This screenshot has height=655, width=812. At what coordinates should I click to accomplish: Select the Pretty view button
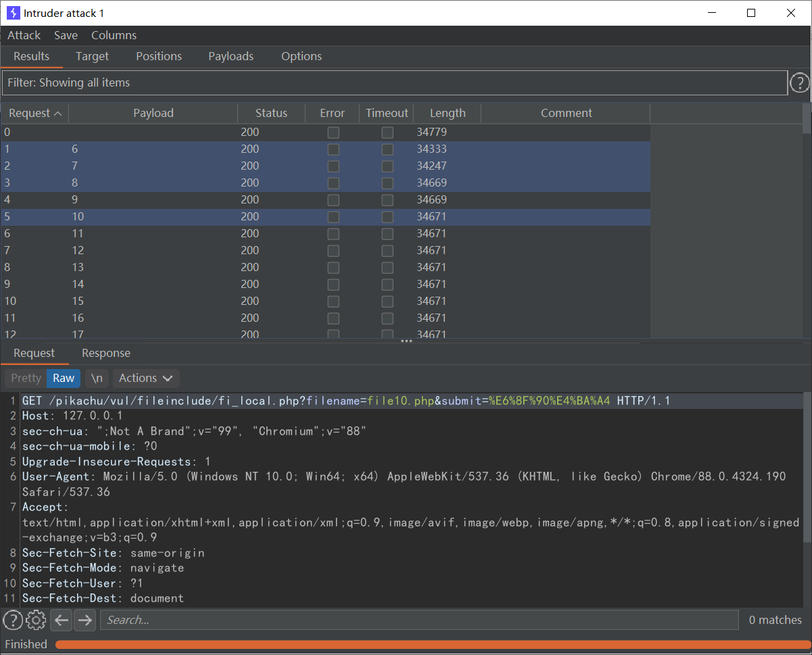[x=26, y=379]
